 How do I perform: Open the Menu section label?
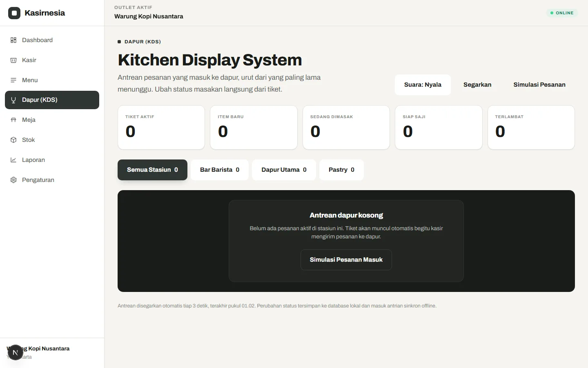(30, 80)
